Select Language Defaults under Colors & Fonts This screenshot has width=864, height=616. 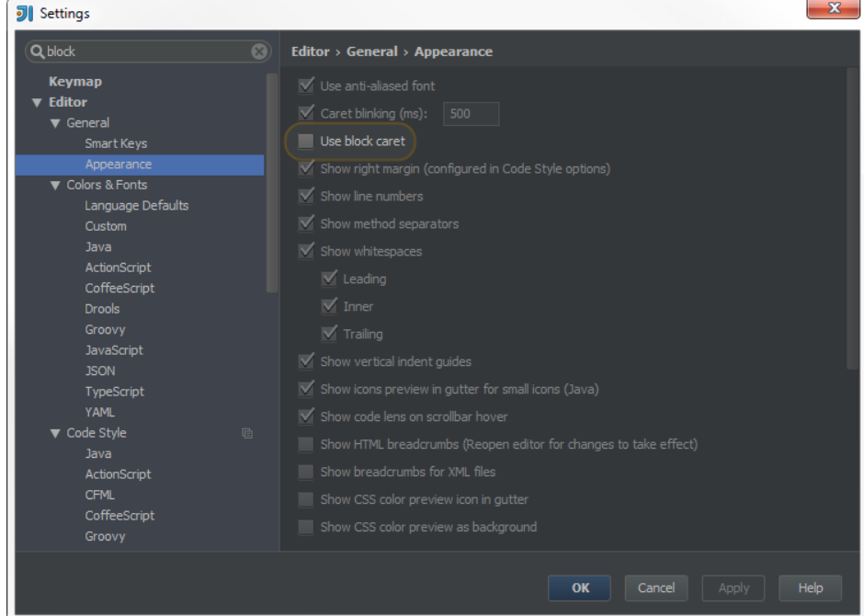tap(136, 206)
